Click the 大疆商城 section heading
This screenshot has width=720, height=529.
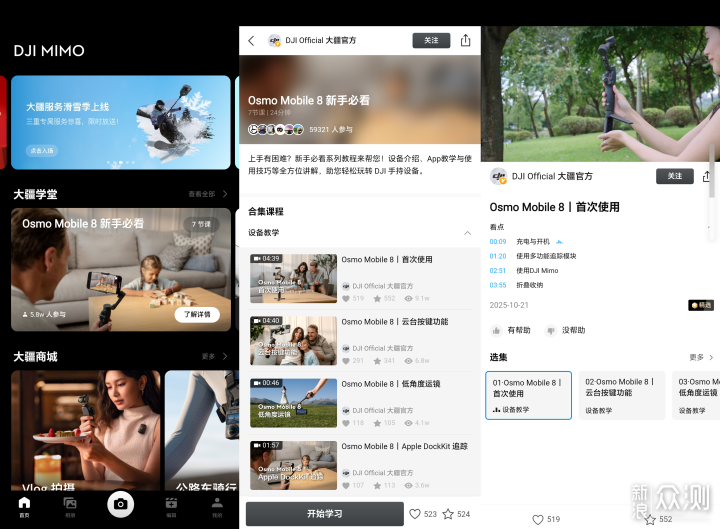pyautogui.click(x=35, y=357)
